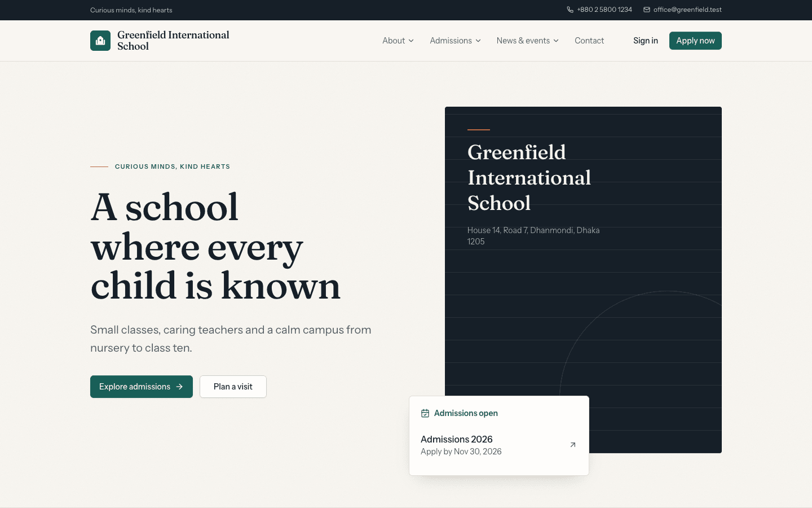Image resolution: width=812 pixels, height=508 pixels.
Task: Expand the About menu chevron
Action: pyautogui.click(x=411, y=41)
